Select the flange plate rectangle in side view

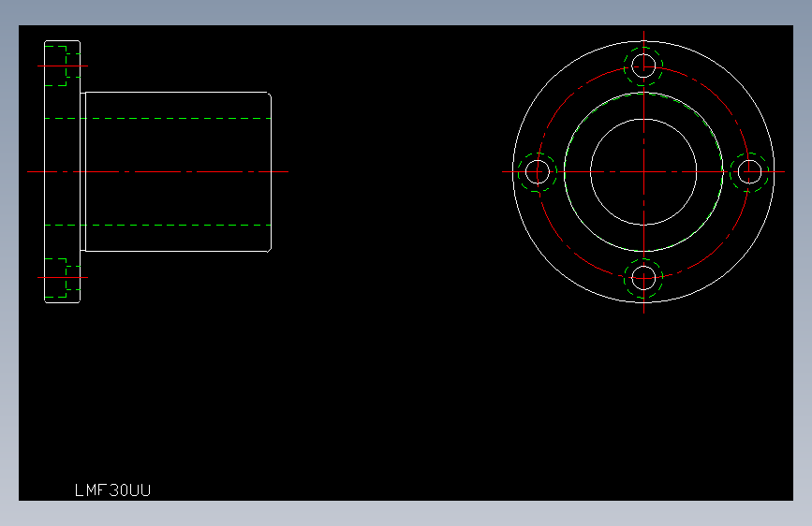(x=62, y=171)
